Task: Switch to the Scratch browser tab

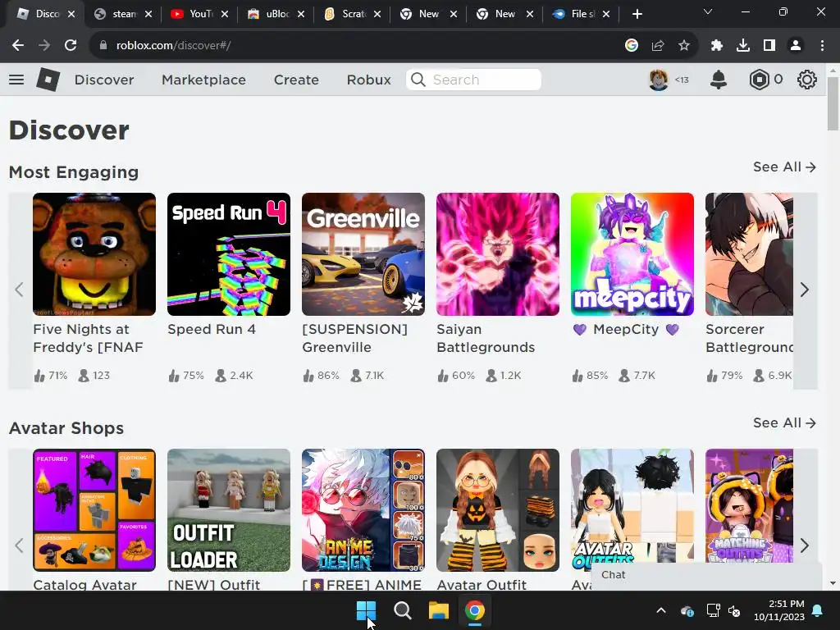Action: tap(352, 14)
